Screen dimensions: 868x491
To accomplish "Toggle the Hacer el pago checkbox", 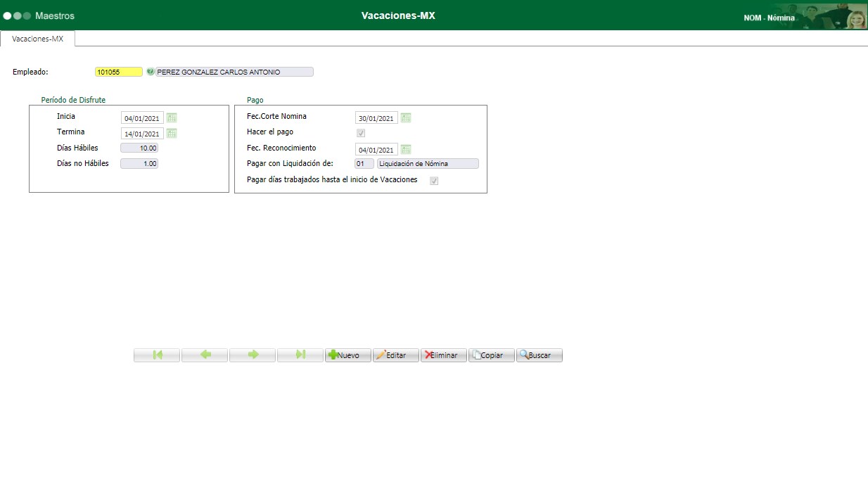I will 361,133.
